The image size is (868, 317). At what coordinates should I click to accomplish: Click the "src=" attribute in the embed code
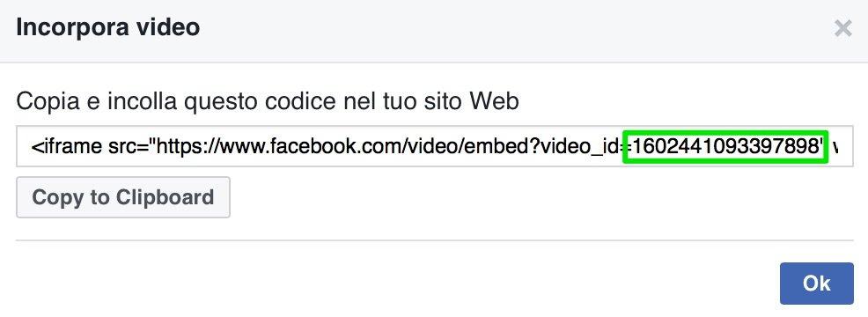[129, 146]
